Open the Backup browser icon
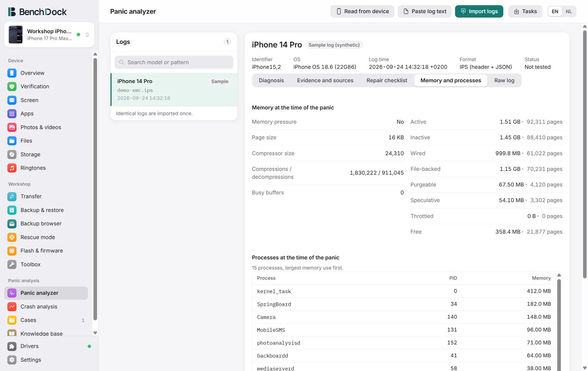The width and height of the screenshot is (588, 371). coord(12,224)
